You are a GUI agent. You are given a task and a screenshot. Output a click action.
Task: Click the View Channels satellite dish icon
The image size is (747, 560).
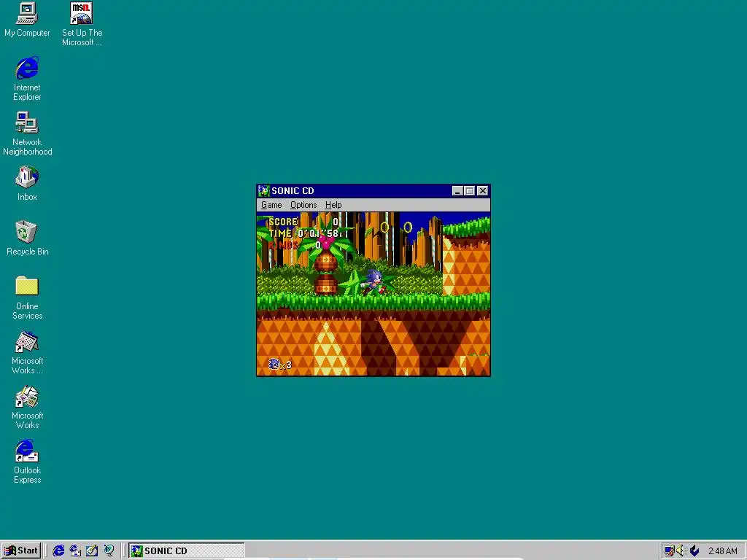(109, 551)
